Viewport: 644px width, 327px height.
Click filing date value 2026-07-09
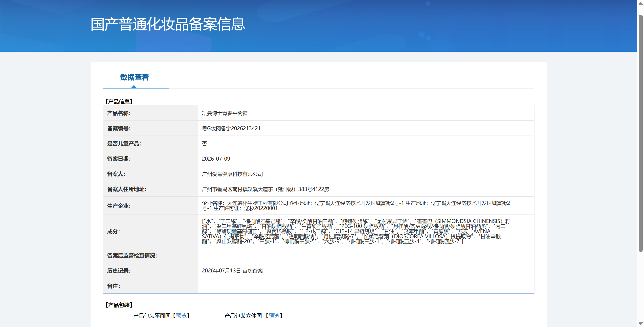216,159
